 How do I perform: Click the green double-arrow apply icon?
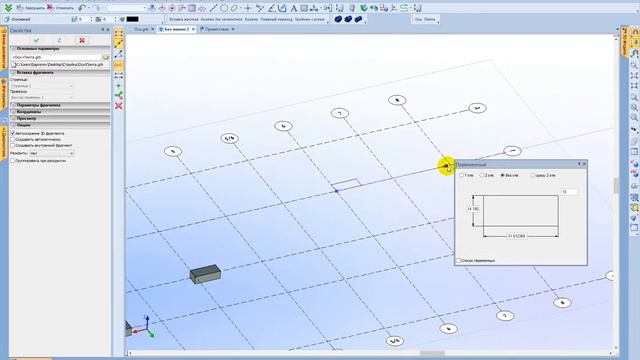tap(7, 8)
